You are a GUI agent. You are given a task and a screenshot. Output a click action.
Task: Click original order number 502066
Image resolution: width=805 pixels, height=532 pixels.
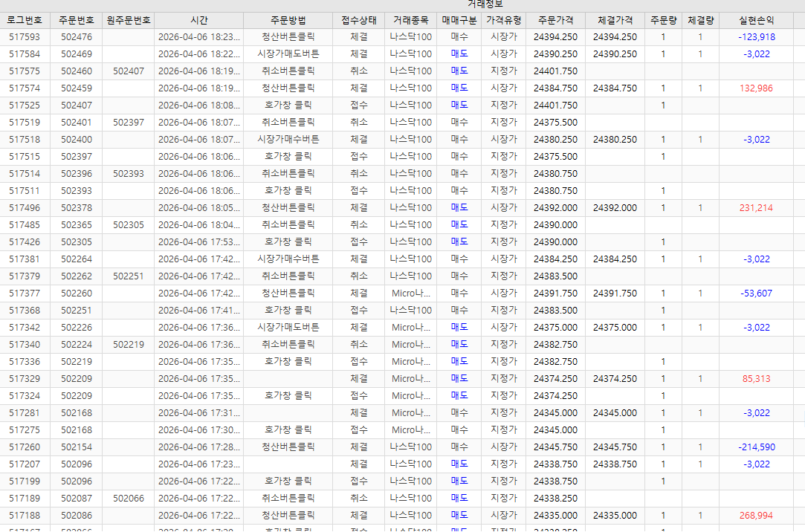pyautogui.click(x=129, y=498)
